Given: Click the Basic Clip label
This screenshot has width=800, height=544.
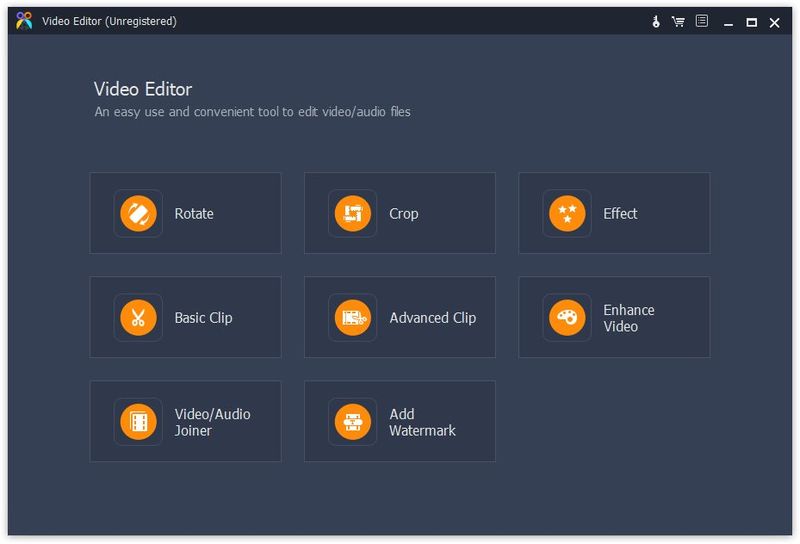Looking at the screenshot, I should (x=203, y=318).
